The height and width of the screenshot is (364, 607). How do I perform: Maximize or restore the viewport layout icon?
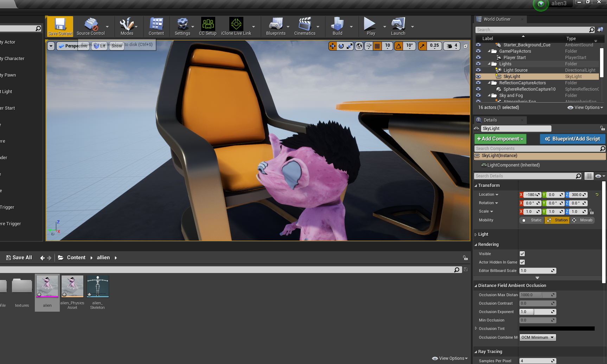click(465, 46)
